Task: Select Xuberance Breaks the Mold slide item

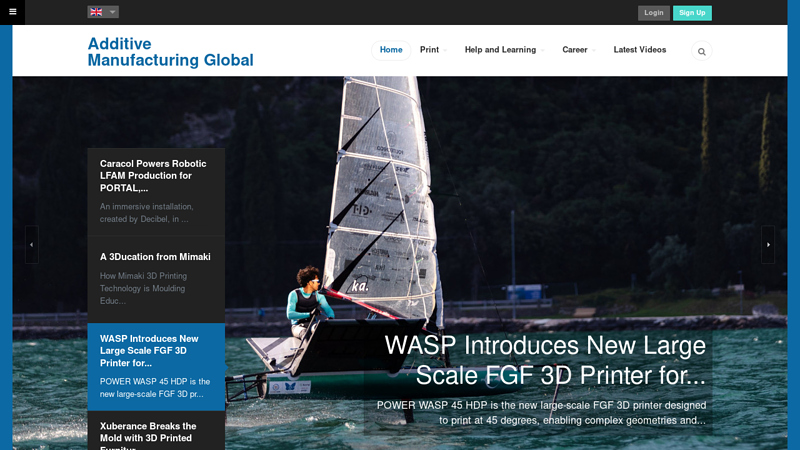Action: click(156, 431)
